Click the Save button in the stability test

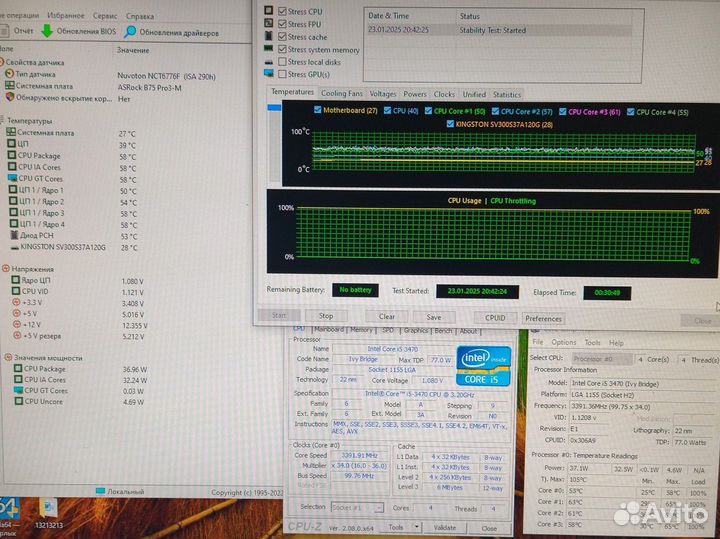pos(433,317)
